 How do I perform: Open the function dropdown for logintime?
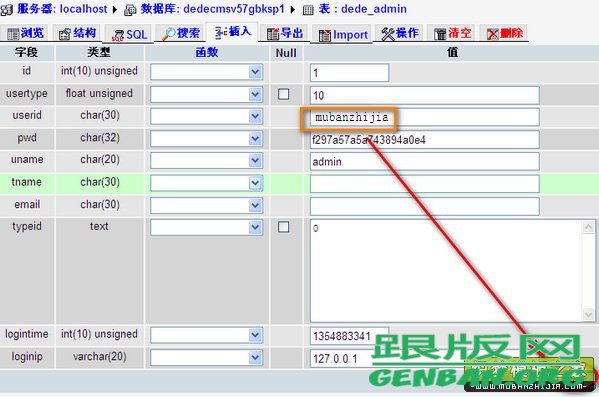tap(207, 335)
